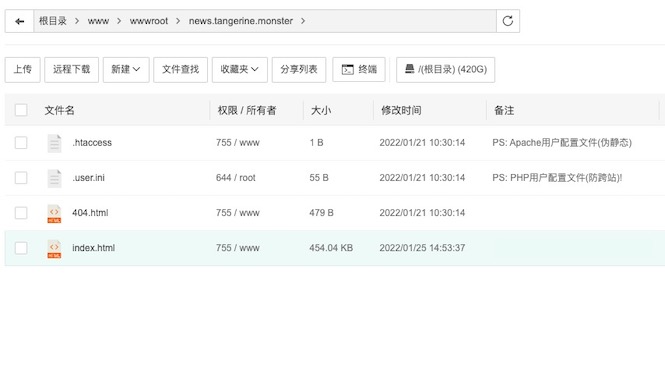Edit the Apache用户配置文件 remark
The width and height of the screenshot is (665, 369).
(562, 143)
